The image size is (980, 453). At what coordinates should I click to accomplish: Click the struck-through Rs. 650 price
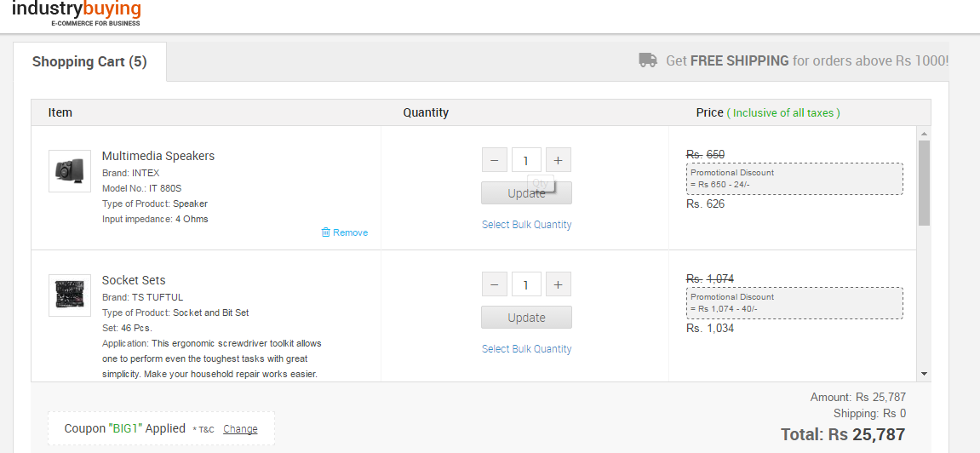(705, 154)
